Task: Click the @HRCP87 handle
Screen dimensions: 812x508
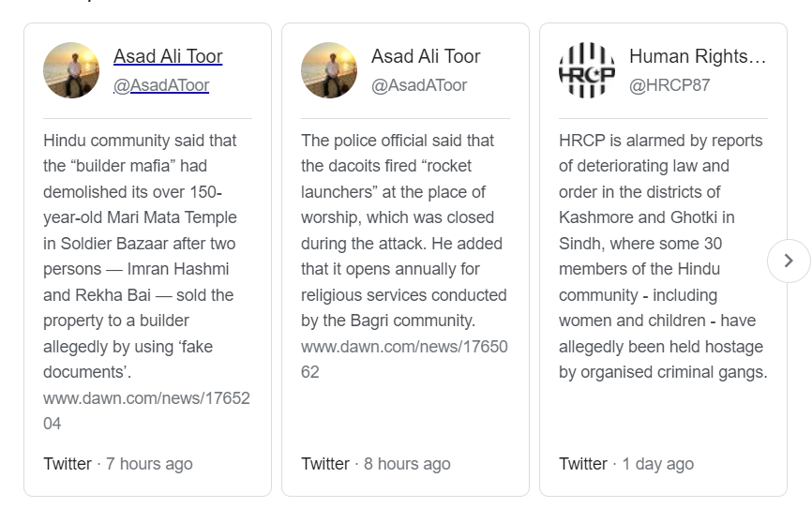Action: [x=669, y=85]
